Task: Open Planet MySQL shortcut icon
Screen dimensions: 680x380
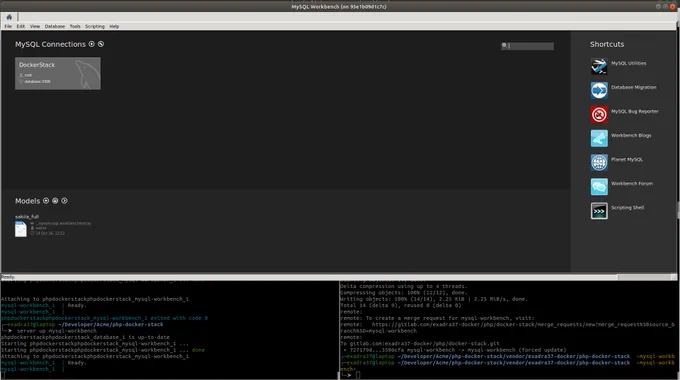Action: pos(599,163)
